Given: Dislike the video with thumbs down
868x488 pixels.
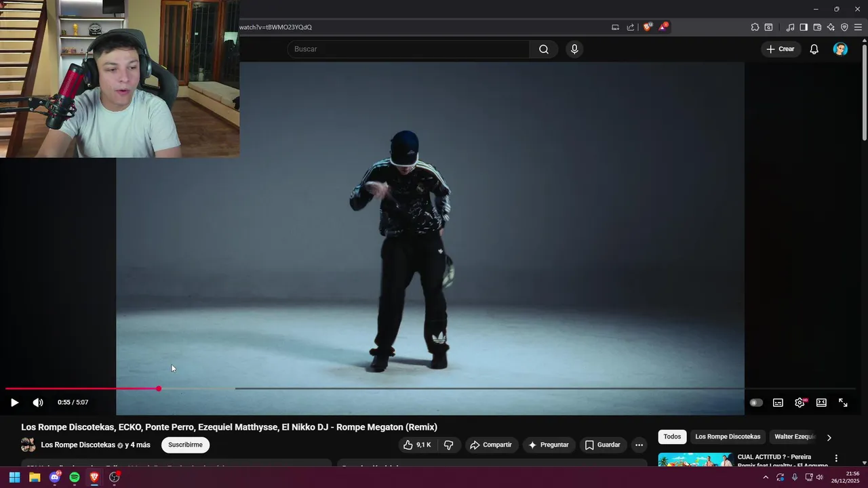Looking at the screenshot, I should (x=448, y=445).
